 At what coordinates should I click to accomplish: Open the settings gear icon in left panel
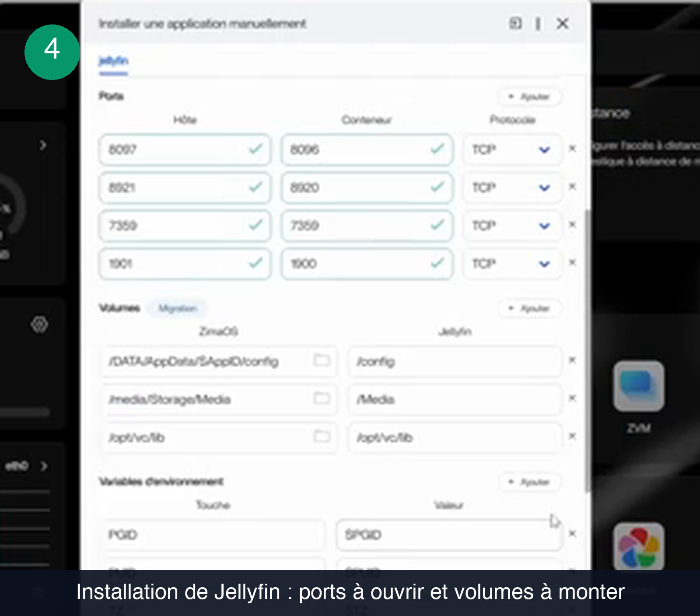coord(39,325)
